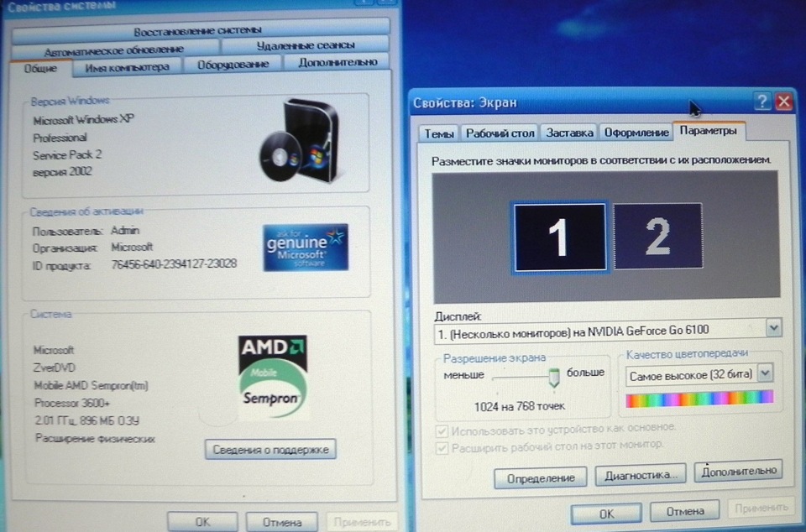Click Применить in Свойства системы window
806x532 pixels.
point(362,522)
